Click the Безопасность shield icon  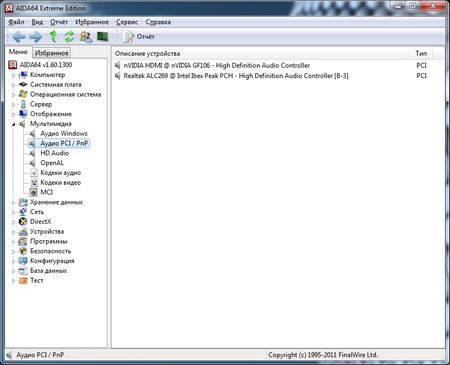click(x=23, y=251)
